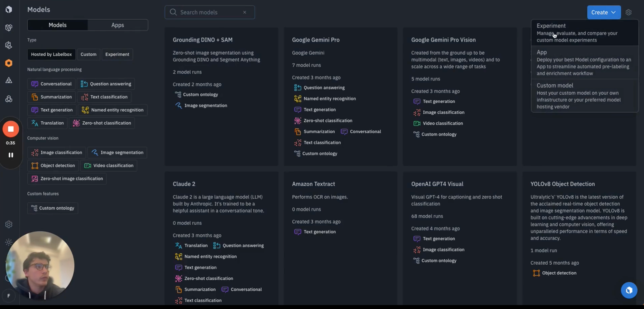Toggle the Custom type filter
644x309 pixels.
coord(89,54)
